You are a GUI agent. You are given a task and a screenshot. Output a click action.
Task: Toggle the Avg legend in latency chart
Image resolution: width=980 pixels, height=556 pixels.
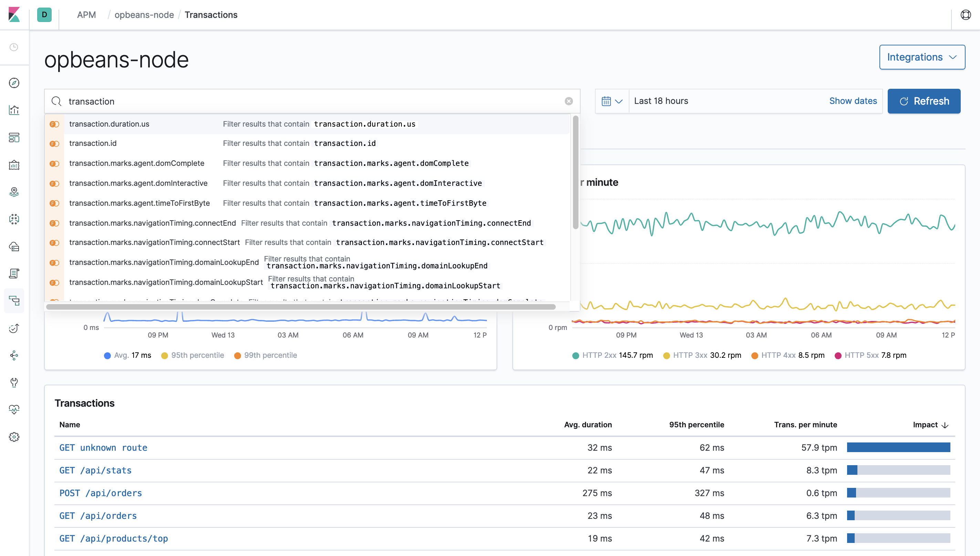click(128, 355)
